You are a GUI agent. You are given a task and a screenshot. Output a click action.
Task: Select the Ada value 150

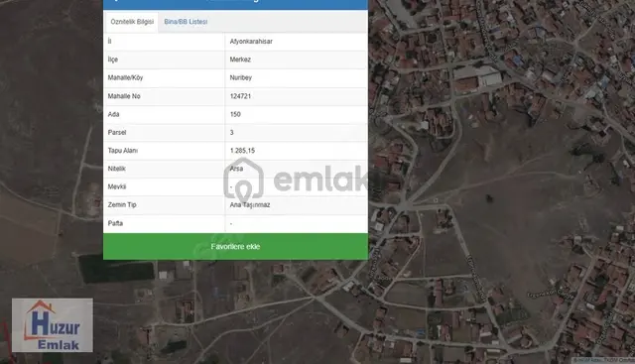[x=235, y=115]
